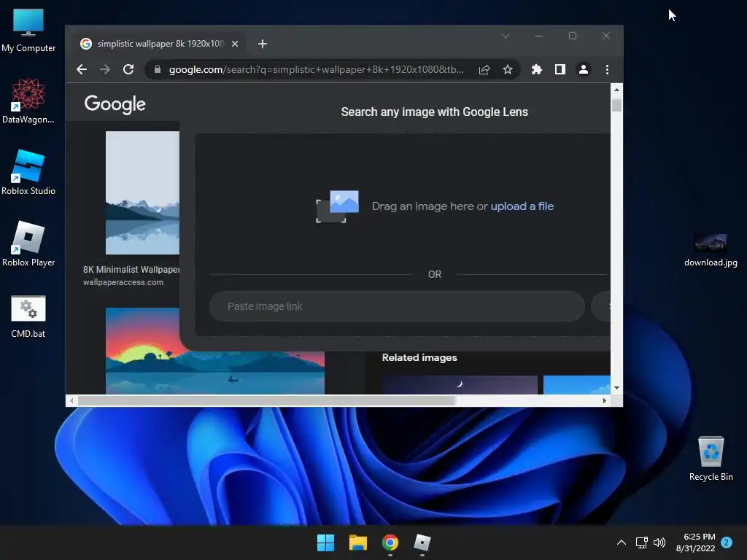This screenshot has width=747, height=560.
Task: Open clock showing 6:25 PM
Action: click(695, 542)
